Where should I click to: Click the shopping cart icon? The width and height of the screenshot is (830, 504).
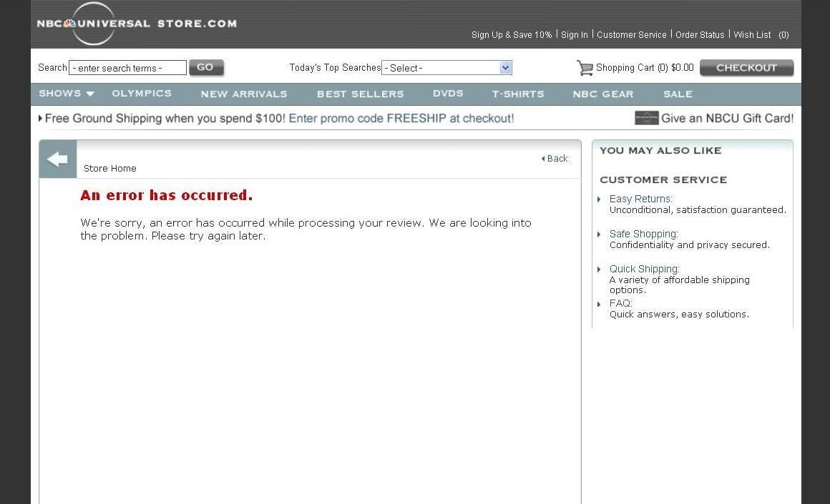point(585,68)
